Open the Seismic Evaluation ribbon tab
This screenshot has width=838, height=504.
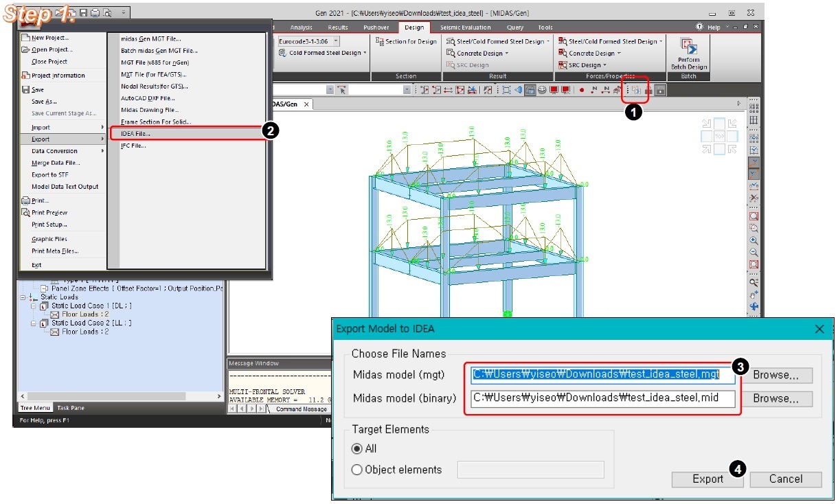[466, 27]
